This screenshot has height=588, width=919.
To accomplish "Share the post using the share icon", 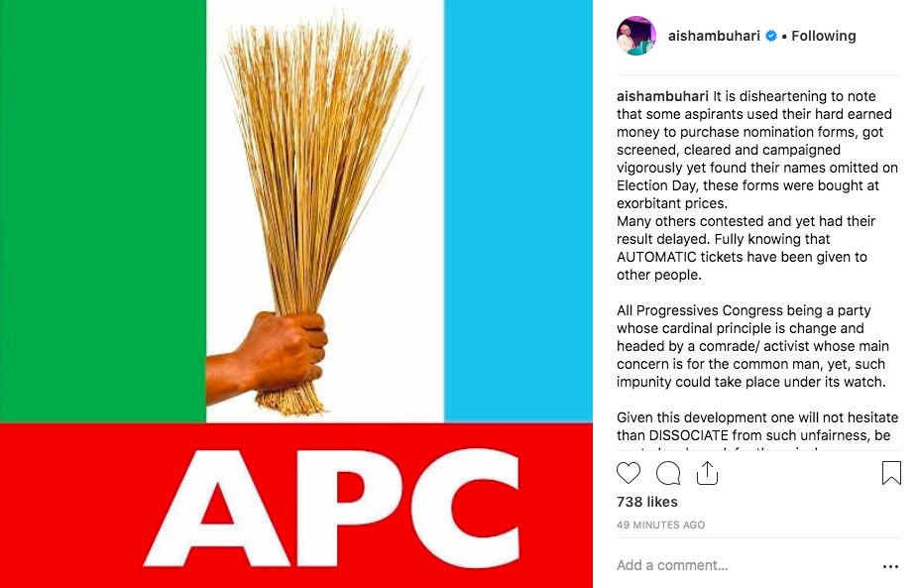I will tap(707, 473).
